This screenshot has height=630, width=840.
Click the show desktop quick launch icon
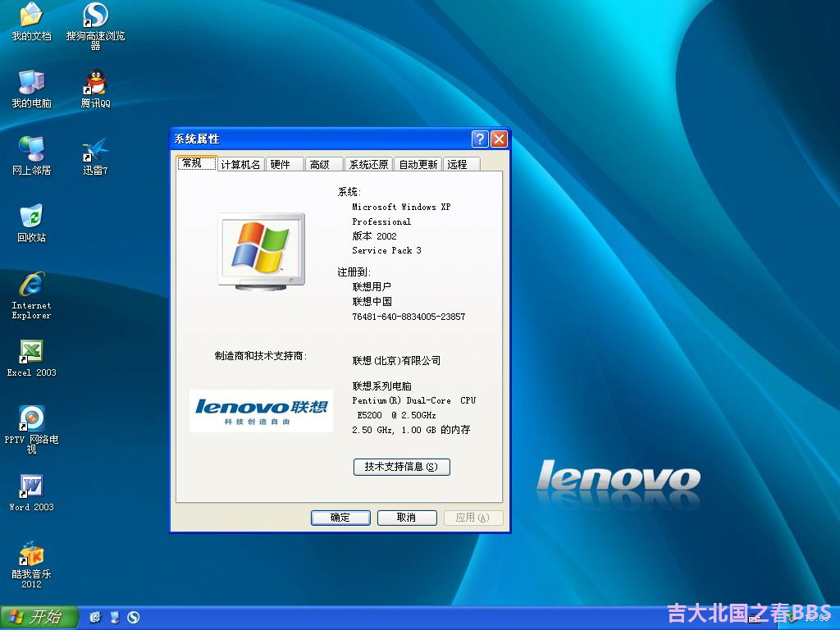click(115, 617)
